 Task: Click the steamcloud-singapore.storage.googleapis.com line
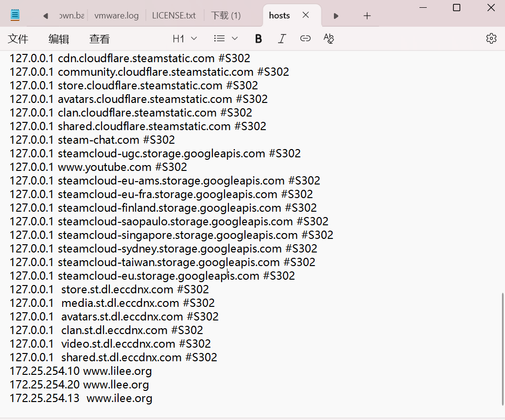coord(172,235)
